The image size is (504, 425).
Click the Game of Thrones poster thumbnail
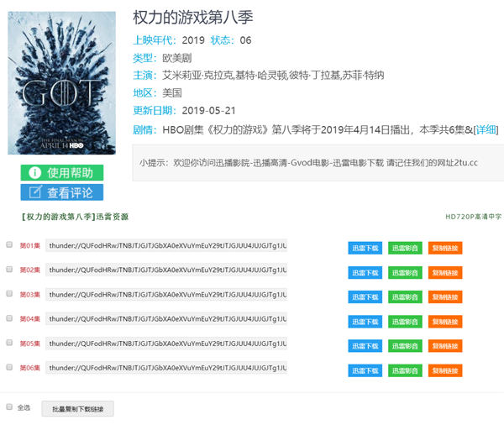[62, 83]
